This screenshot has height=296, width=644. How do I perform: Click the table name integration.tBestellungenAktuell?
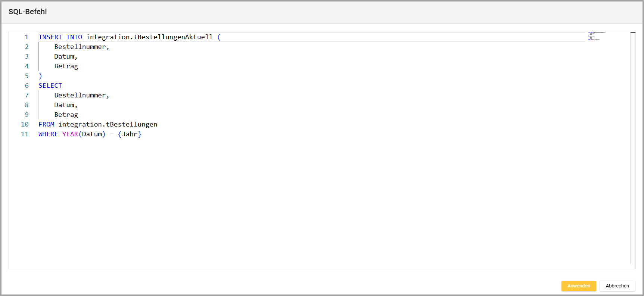click(x=149, y=37)
